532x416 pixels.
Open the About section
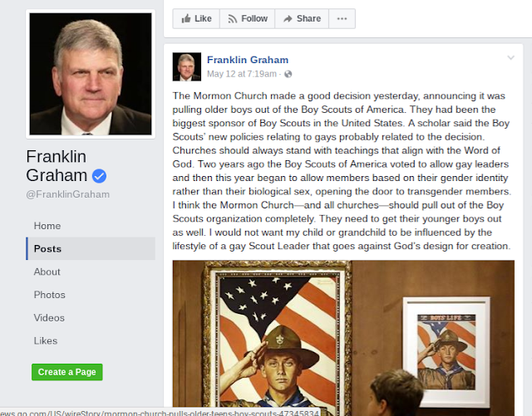[x=47, y=272]
